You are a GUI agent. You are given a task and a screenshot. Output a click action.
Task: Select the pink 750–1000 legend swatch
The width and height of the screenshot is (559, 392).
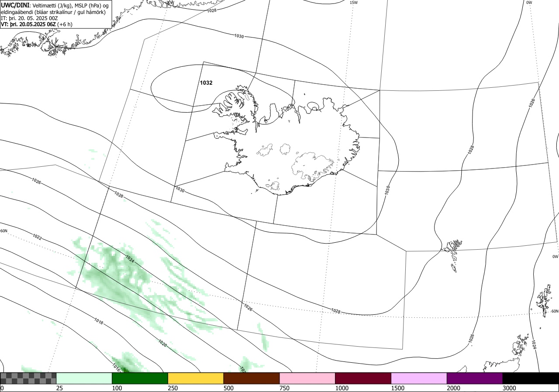click(x=307, y=378)
